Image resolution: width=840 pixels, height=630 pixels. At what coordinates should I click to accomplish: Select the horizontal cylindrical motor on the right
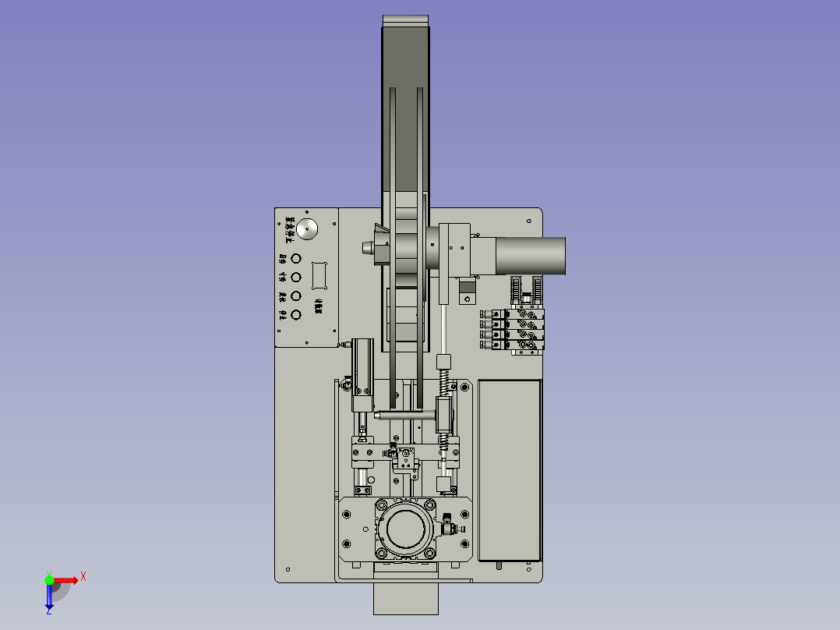coord(530,256)
